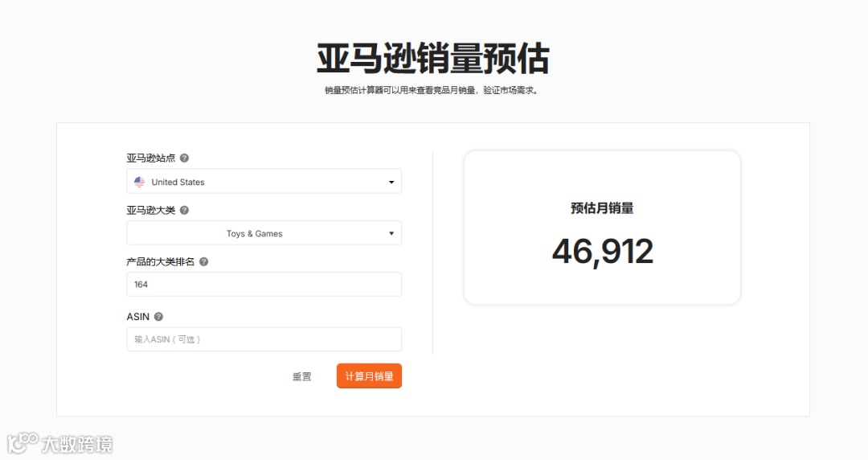This screenshot has width=868, height=460.
Task: Click the 预估月销量 label
Action: (x=602, y=208)
